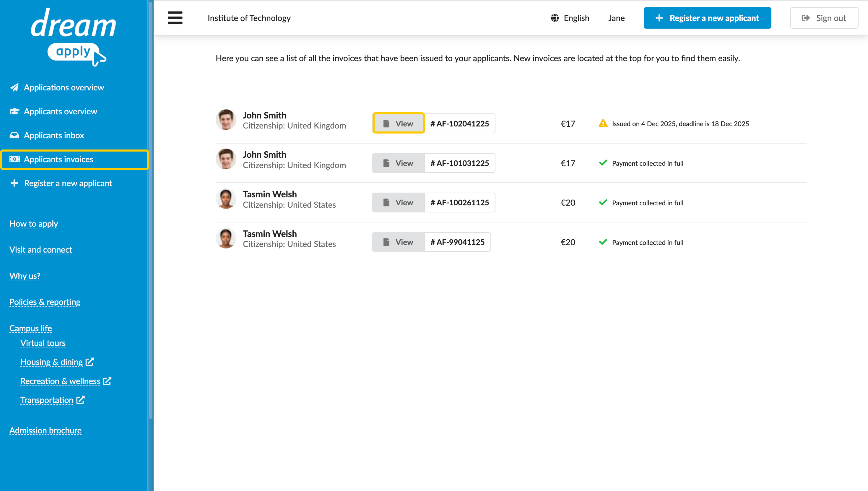Screen dimensions: 868x491
Task: Click John Smith's avatar on invoice AF-101031225
Action: pos(226,159)
